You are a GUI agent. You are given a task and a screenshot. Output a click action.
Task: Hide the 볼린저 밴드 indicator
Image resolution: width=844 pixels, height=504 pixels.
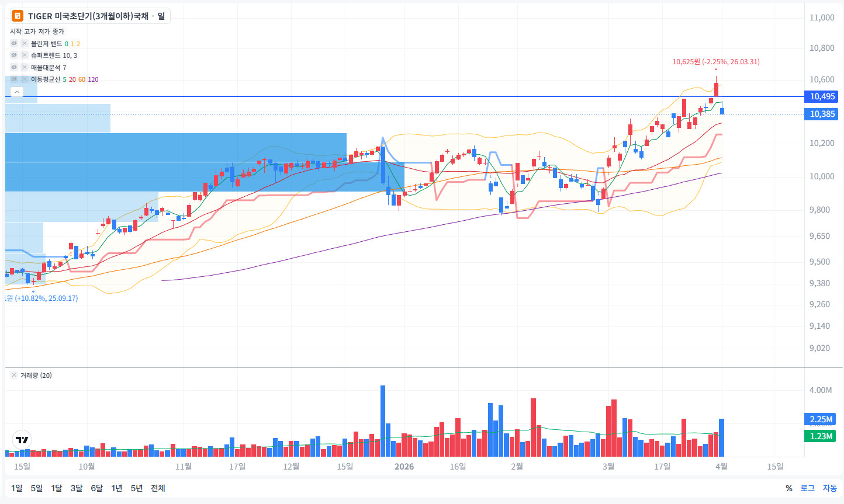coord(14,44)
